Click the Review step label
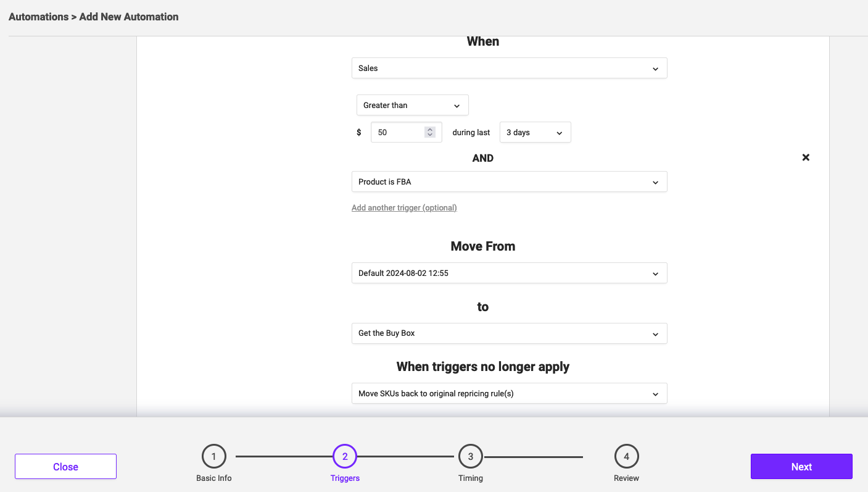This screenshot has width=868, height=492. pos(626,478)
